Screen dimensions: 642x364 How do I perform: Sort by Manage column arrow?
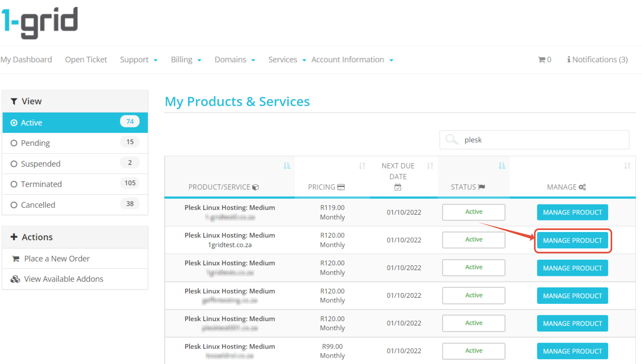pos(627,166)
